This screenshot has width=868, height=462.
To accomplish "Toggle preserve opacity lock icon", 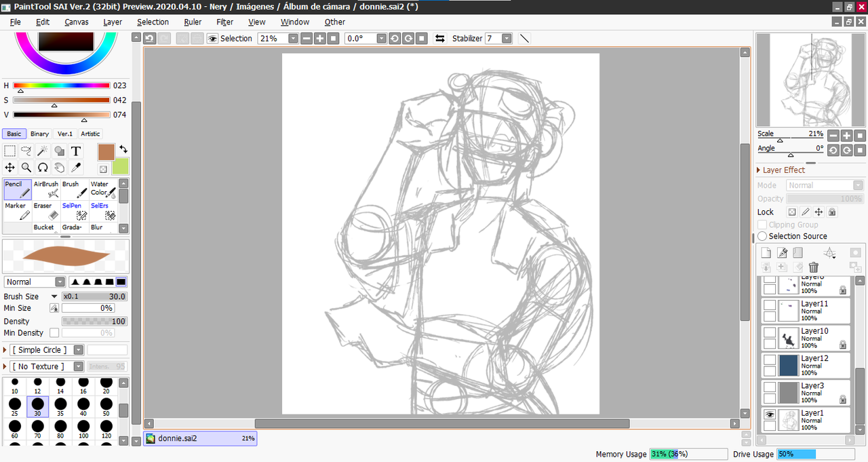I will (791, 212).
